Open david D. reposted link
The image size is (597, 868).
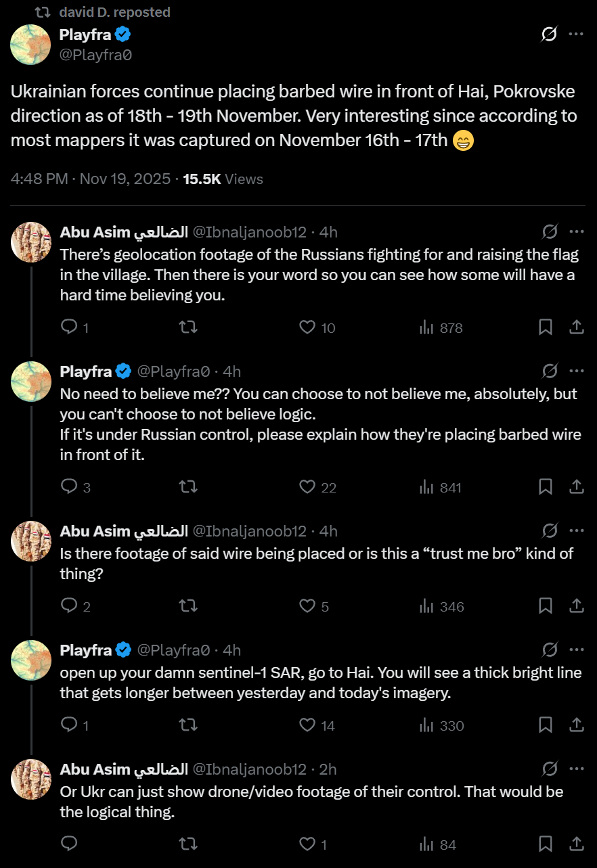click(x=114, y=12)
